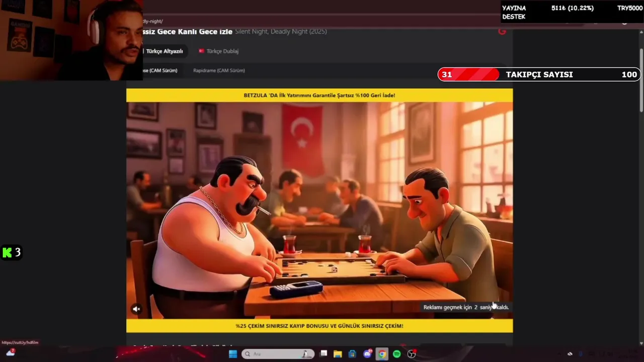Click the backgammon video ad
The width and height of the screenshot is (644, 362).
(x=319, y=210)
